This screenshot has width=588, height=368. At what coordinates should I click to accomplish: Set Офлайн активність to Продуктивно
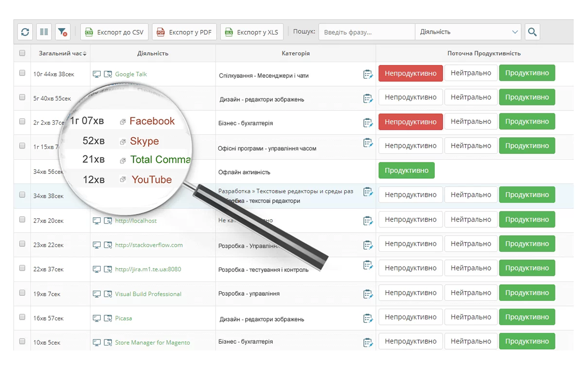407,170
